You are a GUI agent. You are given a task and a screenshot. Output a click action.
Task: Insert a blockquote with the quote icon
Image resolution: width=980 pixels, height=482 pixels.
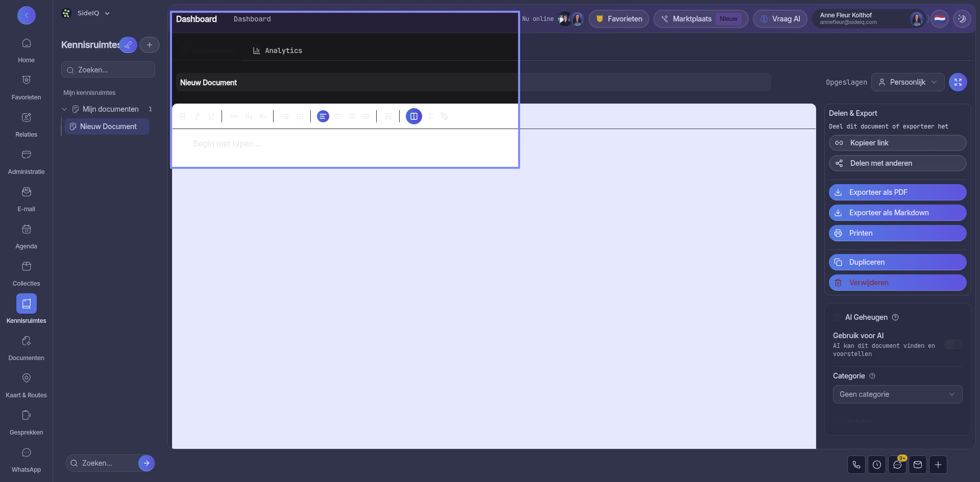(389, 116)
